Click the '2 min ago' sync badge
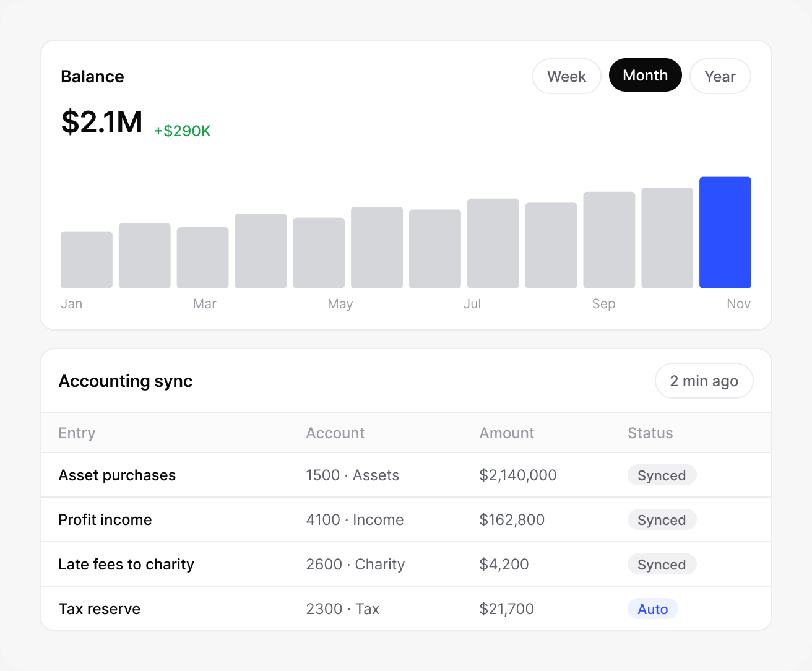This screenshot has width=812, height=671. pyautogui.click(x=704, y=381)
